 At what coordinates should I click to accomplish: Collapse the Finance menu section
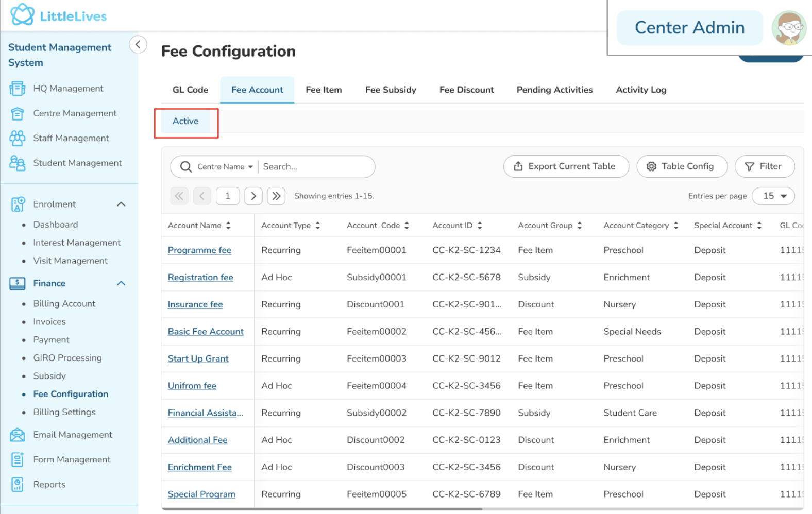coord(121,283)
